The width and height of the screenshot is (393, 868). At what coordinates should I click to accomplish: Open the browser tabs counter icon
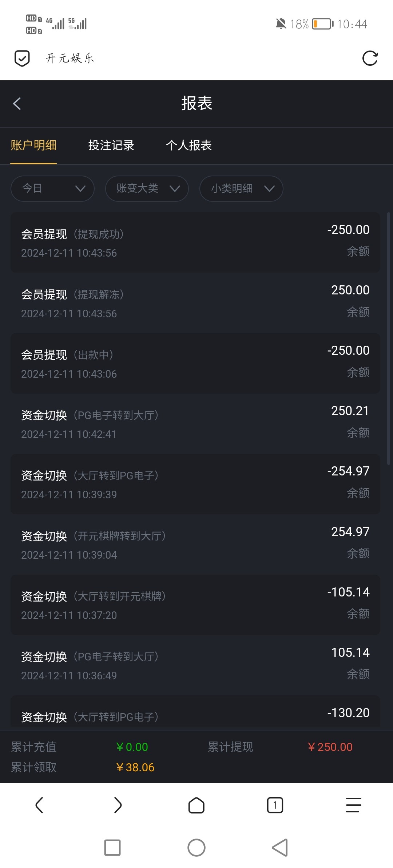pos(275,805)
